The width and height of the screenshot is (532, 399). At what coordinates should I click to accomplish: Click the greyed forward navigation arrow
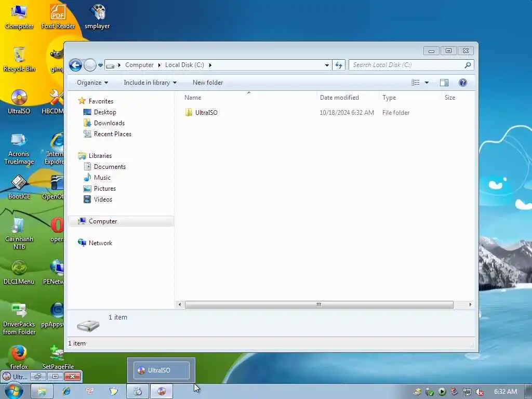90,65
